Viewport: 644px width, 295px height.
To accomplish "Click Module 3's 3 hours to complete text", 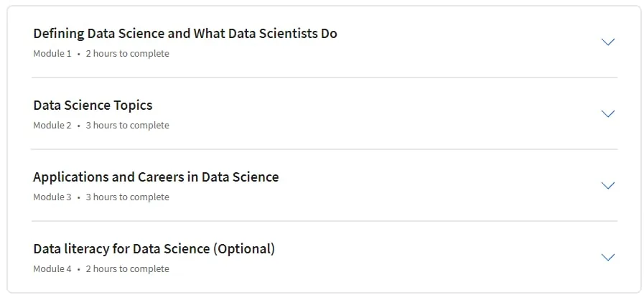I will tap(127, 197).
